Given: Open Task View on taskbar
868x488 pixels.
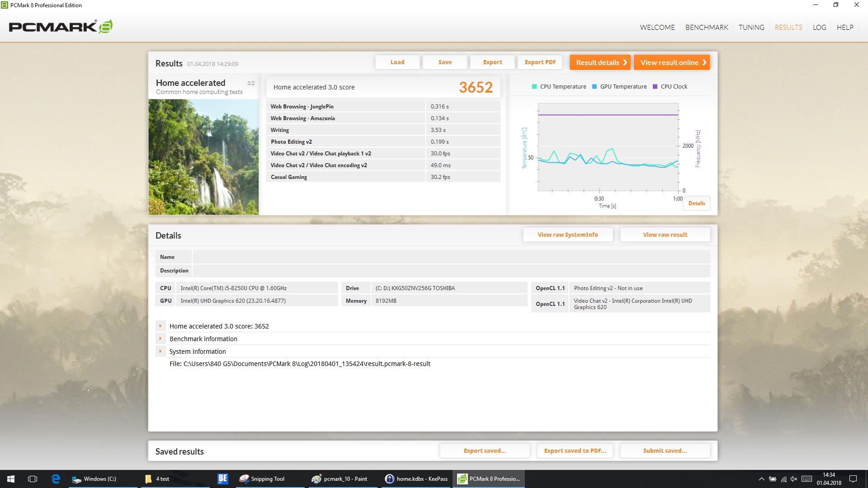Looking at the screenshot, I should 33,479.
